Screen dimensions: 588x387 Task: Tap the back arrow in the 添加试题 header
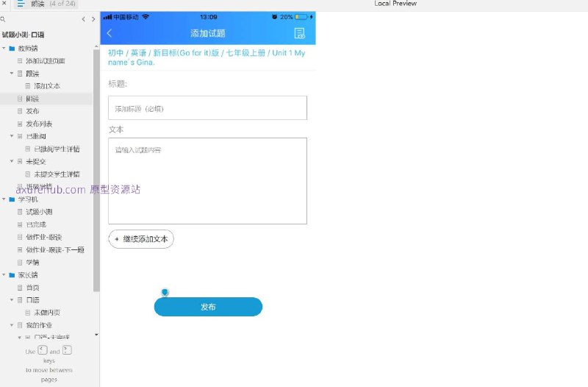(110, 33)
